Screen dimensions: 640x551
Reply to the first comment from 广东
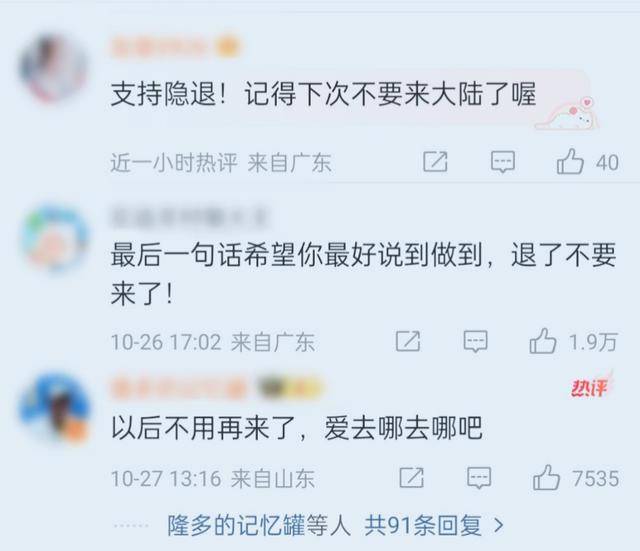tap(502, 162)
